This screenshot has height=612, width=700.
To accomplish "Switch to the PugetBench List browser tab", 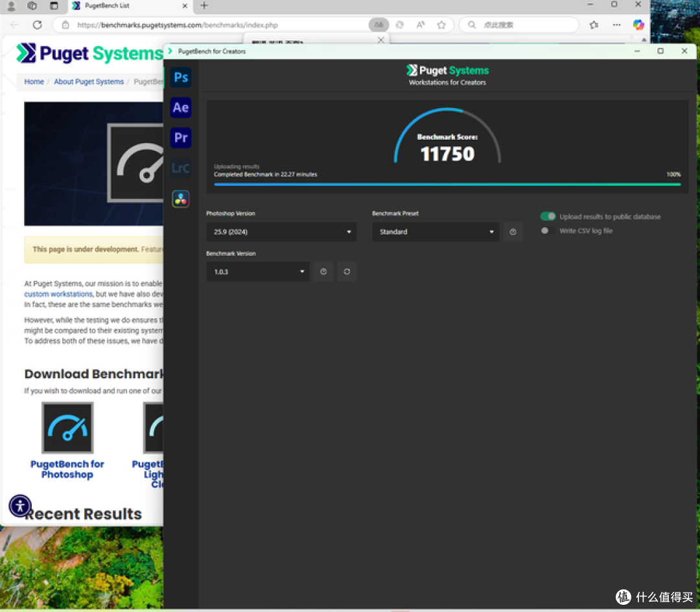I will click(x=130, y=6).
